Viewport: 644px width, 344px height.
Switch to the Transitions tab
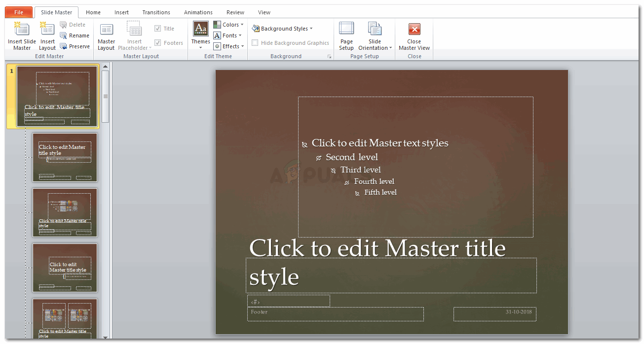156,12
